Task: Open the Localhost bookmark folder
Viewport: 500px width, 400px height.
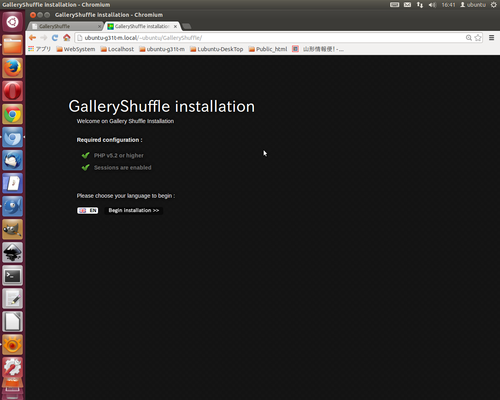Action: click(117, 49)
